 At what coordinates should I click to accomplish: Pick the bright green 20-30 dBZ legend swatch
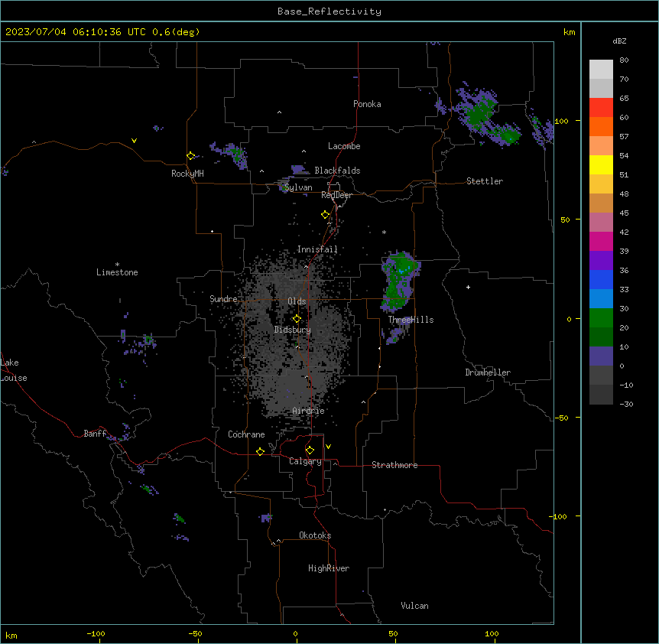tap(601, 318)
